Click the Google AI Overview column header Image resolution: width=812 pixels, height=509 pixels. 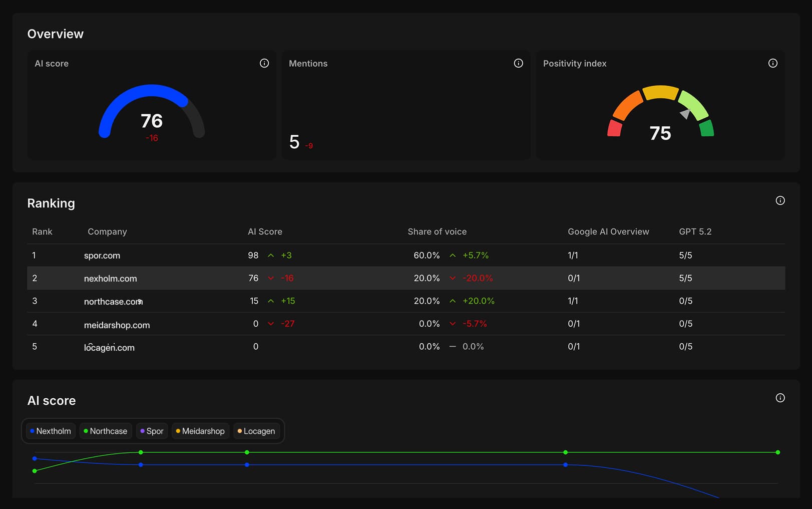click(608, 231)
